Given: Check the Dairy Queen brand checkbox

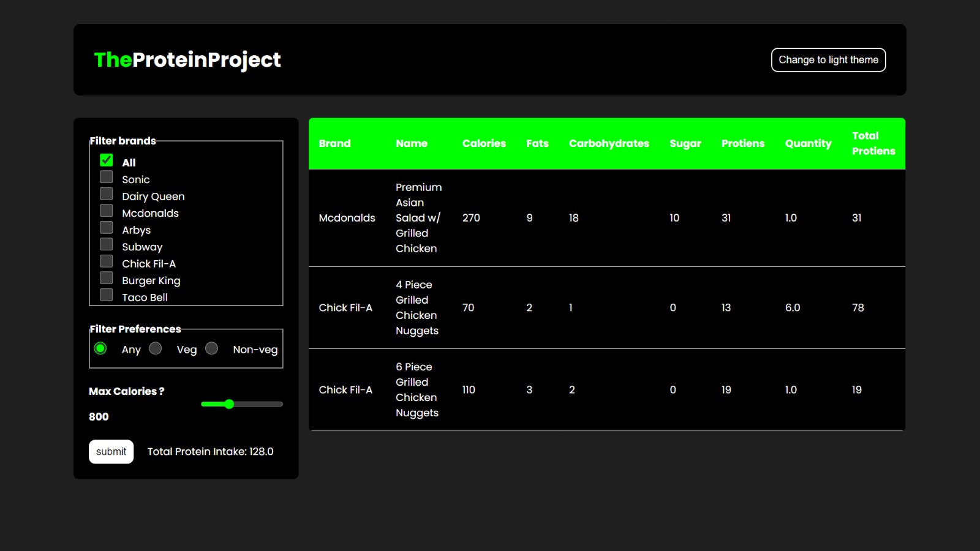Looking at the screenshot, I should (107, 194).
